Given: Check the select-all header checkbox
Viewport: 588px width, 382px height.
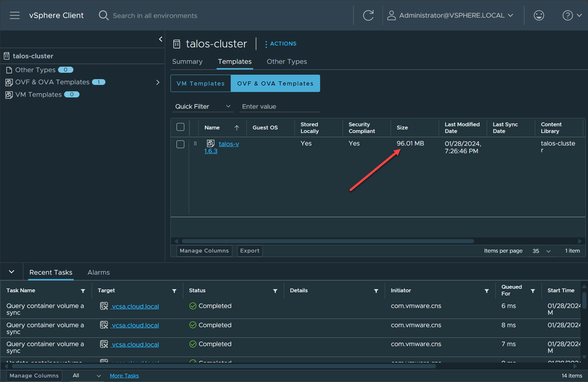Looking at the screenshot, I should pos(180,127).
